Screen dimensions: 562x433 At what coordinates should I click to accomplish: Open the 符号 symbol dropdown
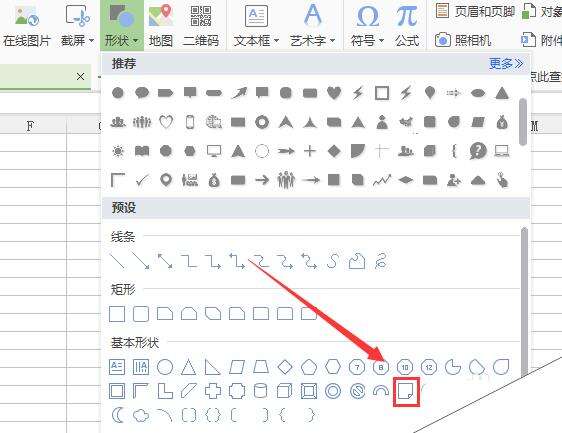click(x=367, y=26)
